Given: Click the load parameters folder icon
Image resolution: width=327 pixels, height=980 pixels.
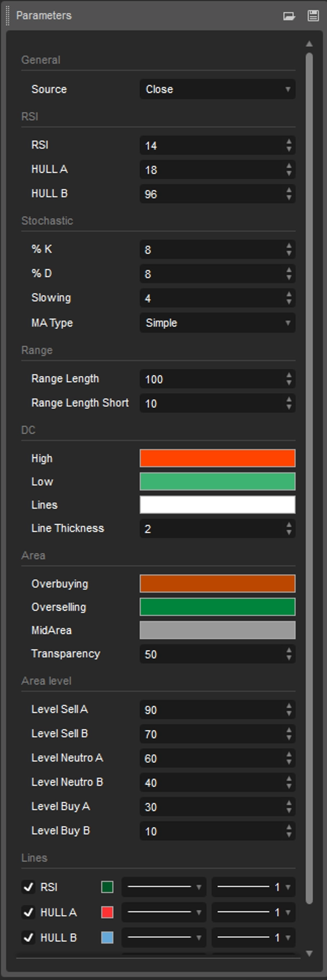Looking at the screenshot, I should (289, 16).
